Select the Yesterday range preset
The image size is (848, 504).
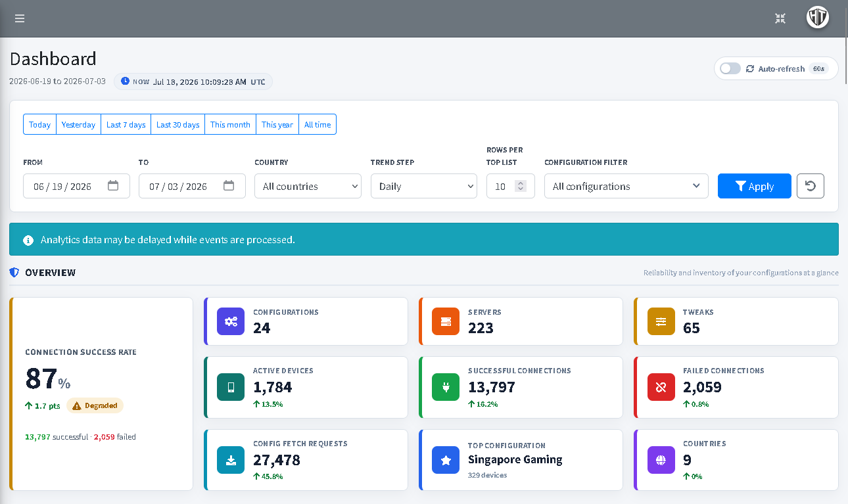pos(78,124)
